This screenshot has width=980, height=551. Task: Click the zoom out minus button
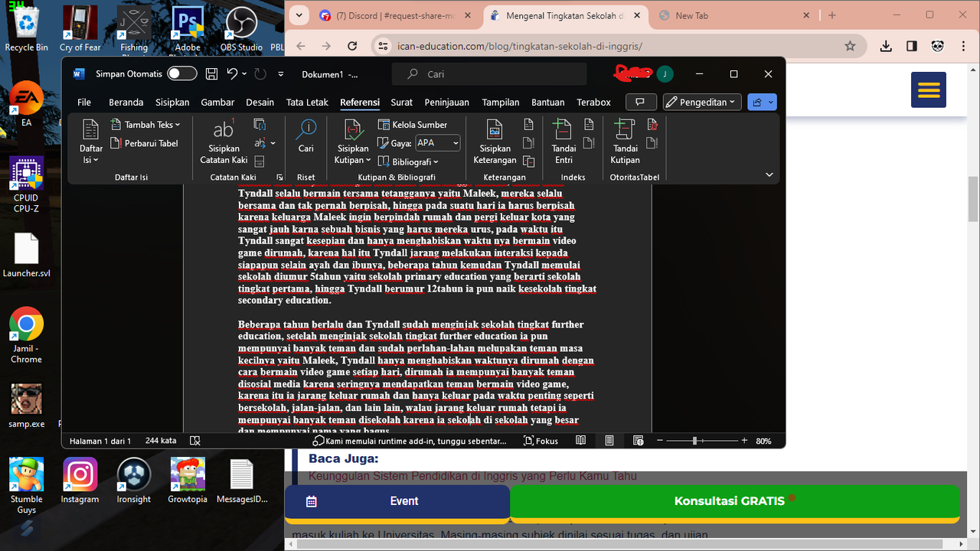coord(660,441)
